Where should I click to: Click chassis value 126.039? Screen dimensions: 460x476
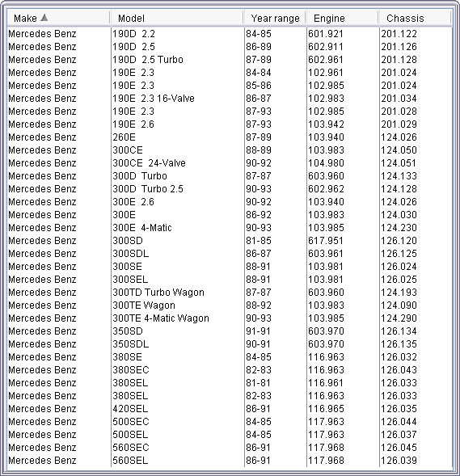[399, 461]
